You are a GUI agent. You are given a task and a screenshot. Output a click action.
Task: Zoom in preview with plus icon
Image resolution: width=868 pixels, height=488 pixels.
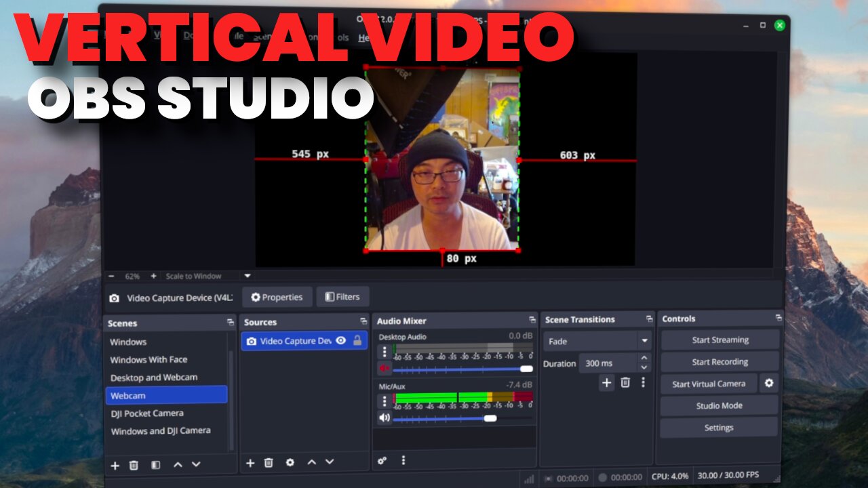tap(153, 276)
